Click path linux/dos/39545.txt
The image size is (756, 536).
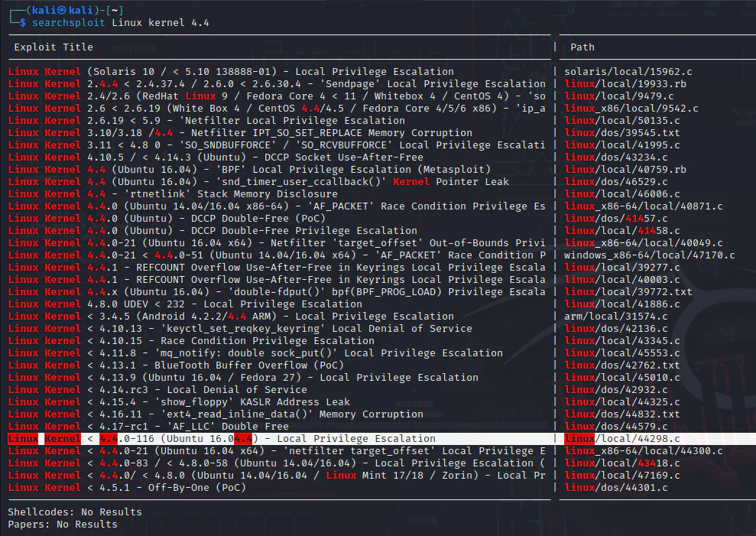(622, 133)
